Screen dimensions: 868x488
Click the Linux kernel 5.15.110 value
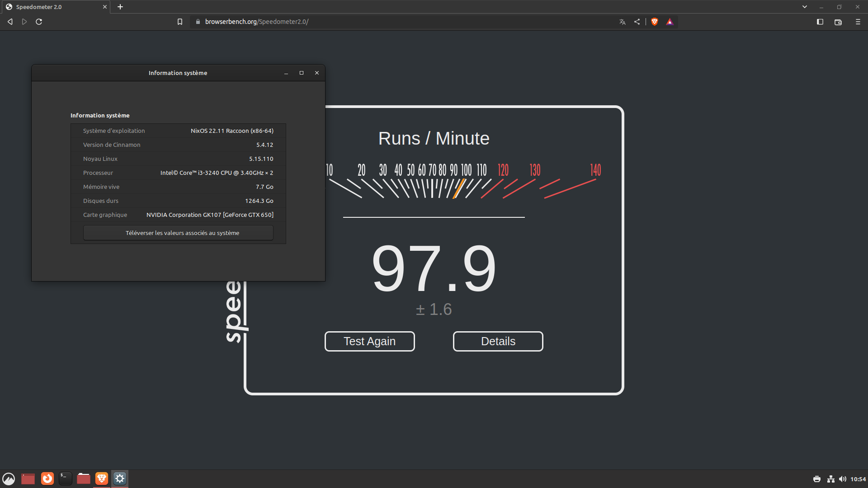pyautogui.click(x=261, y=159)
